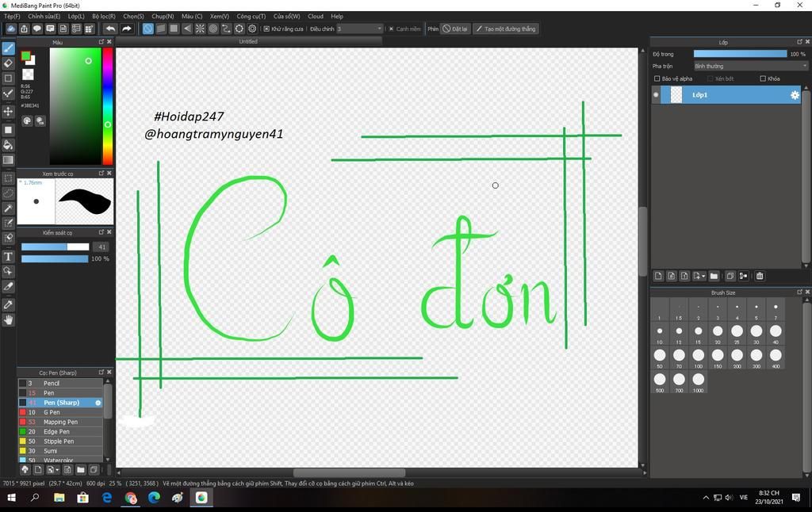The width and height of the screenshot is (812, 512).
Task: Turn off snap with the circle-slash icon
Action: 147,29
